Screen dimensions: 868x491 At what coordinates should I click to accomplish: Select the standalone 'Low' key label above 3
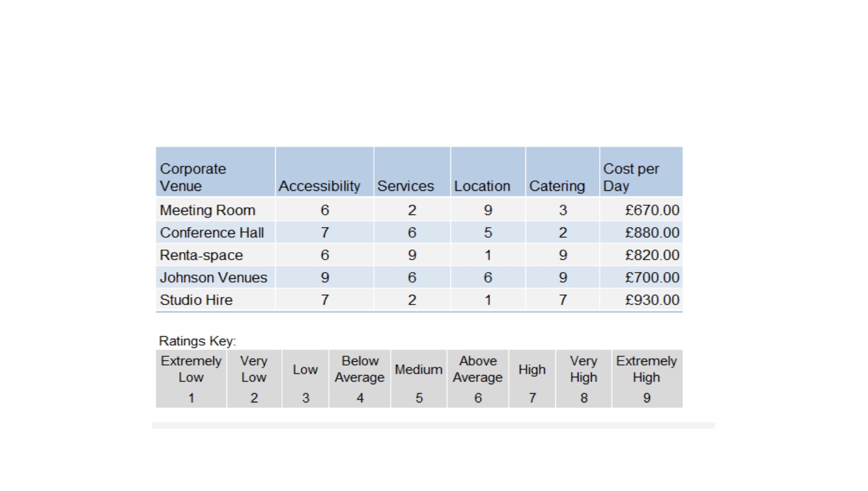[x=305, y=369]
